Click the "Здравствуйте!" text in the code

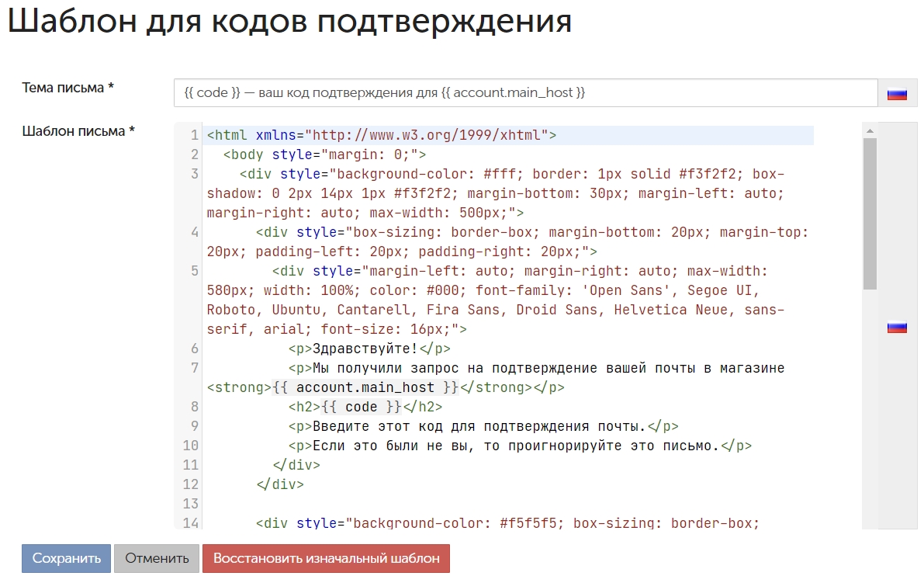tap(365, 349)
